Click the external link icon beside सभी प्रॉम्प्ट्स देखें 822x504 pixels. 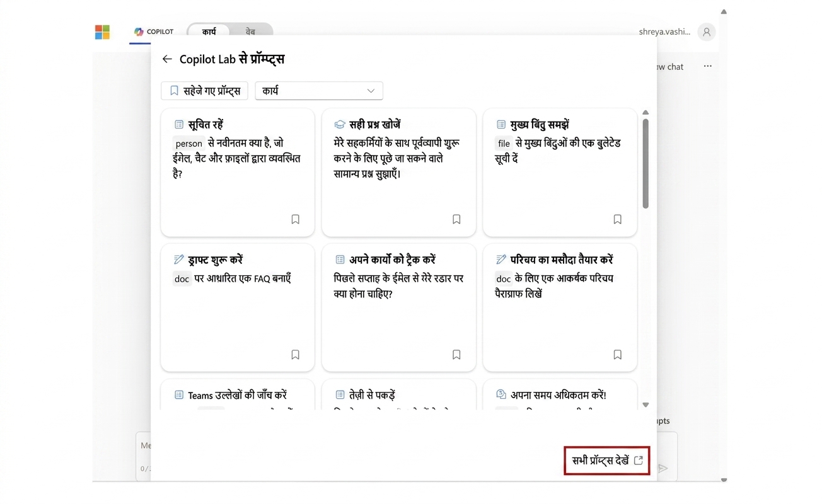click(x=639, y=461)
